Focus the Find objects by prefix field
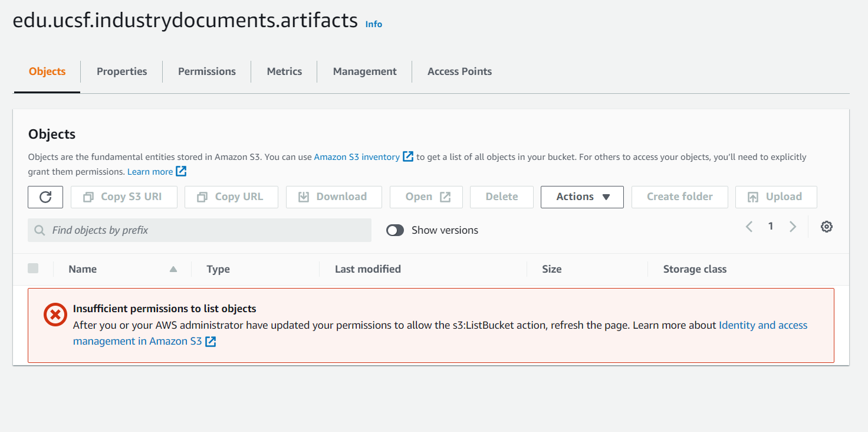The height and width of the screenshot is (432, 868). pos(199,230)
